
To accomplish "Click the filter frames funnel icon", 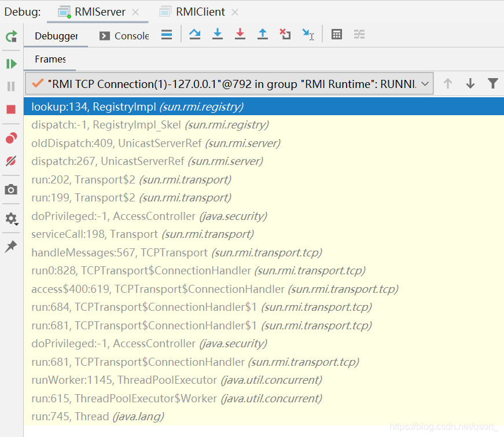I will (493, 83).
